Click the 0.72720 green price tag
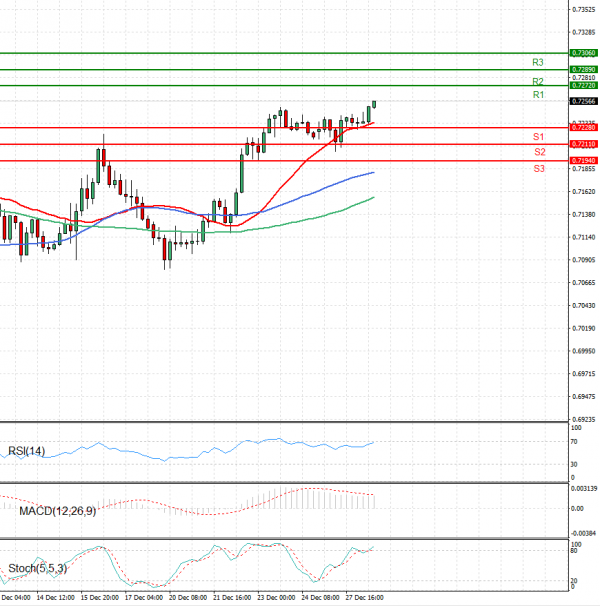Viewport: 600px width, 606px height. (x=583, y=86)
